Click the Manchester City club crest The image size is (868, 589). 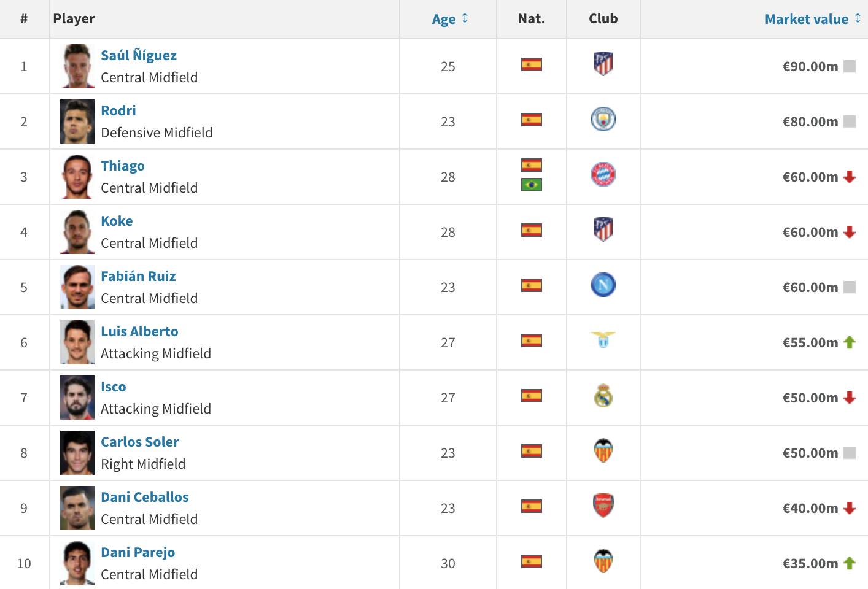click(603, 119)
